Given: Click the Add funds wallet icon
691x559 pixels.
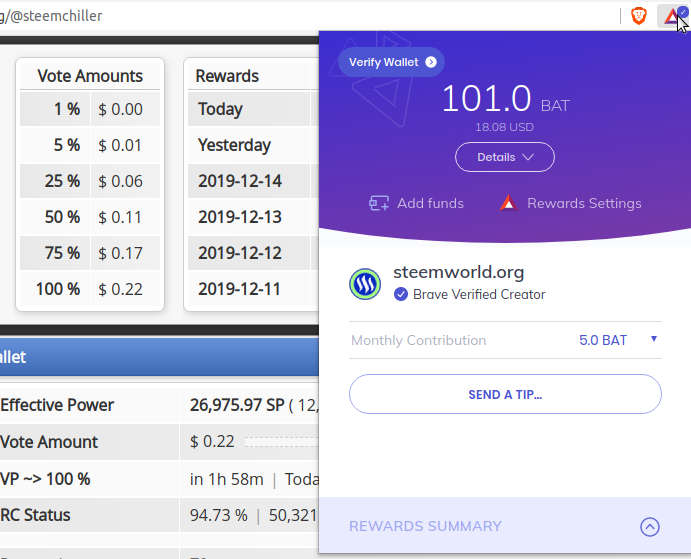Looking at the screenshot, I should tap(379, 203).
